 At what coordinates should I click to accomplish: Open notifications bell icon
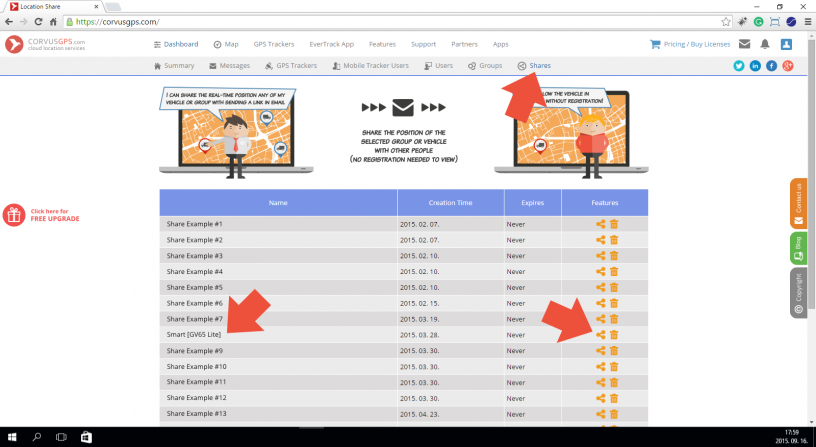pos(765,44)
